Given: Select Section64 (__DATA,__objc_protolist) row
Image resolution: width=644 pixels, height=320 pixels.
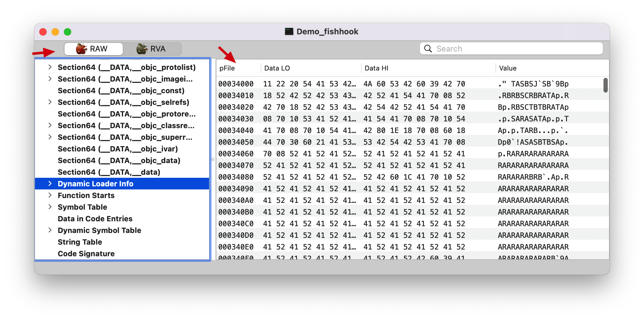Looking at the screenshot, I should point(122,67).
